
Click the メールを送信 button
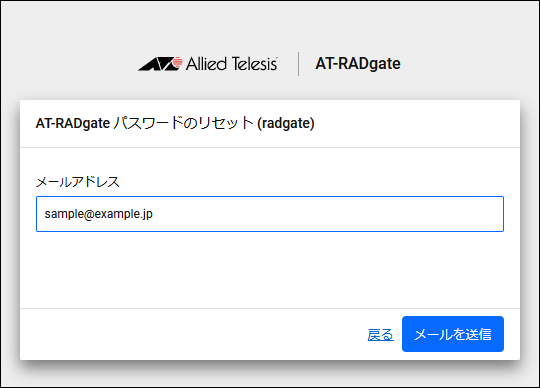(x=453, y=334)
